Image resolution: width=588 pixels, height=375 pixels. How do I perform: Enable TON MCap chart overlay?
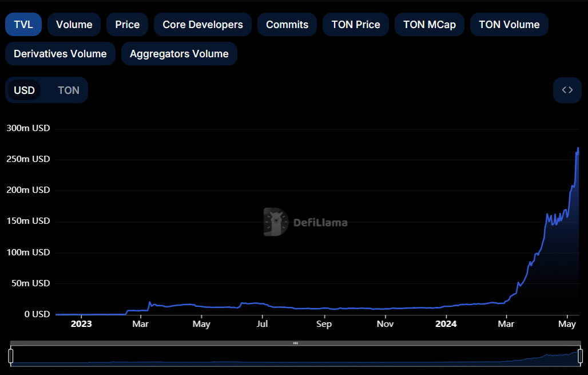(429, 25)
